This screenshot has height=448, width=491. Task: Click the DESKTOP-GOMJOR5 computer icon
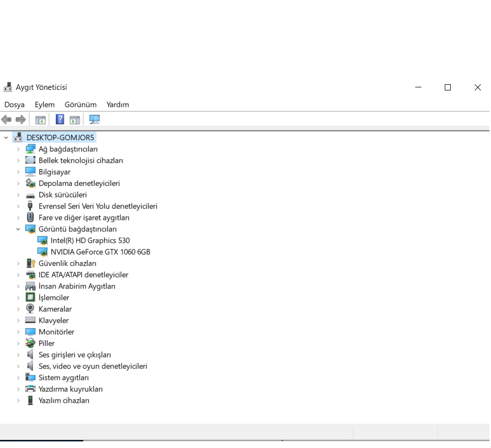(18, 137)
